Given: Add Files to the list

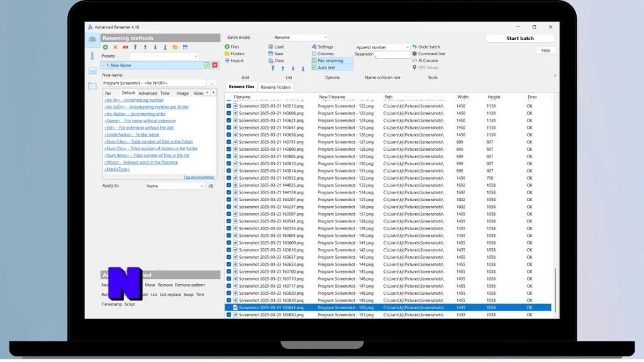Looking at the screenshot, I should 232,47.
